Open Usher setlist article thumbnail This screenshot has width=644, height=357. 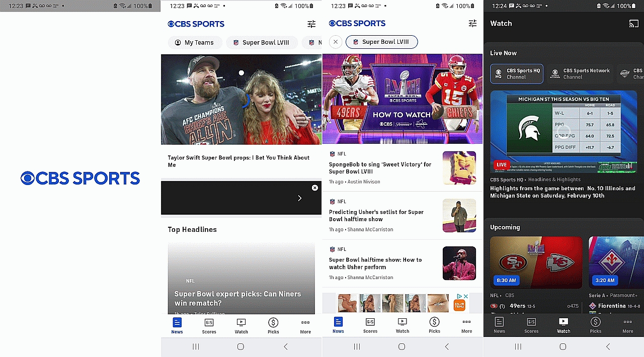(x=459, y=216)
